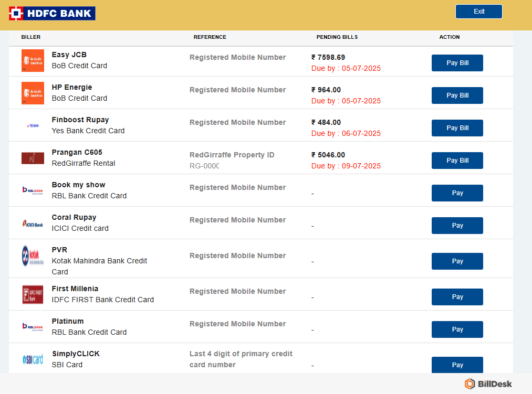Select the First Millenia biller name

pyautogui.click(x=75, y=289)
